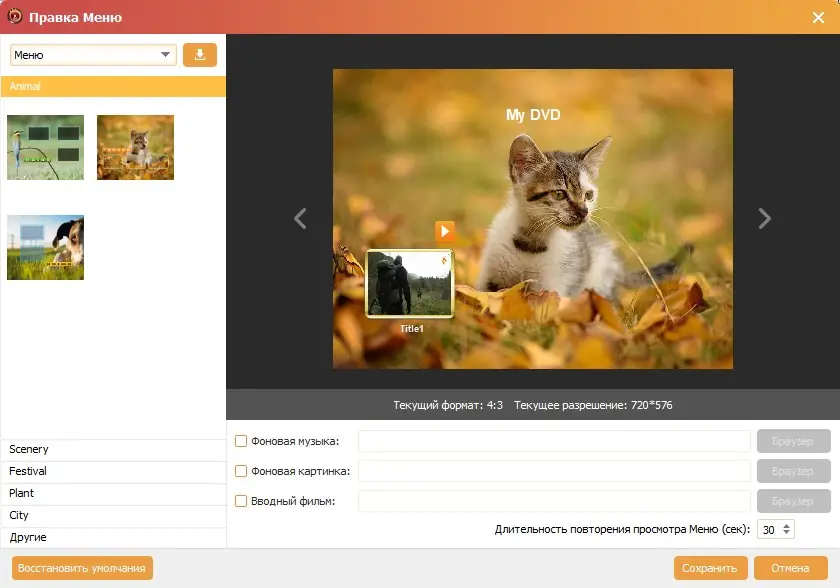This screenshot has width=840, height=588.
Task: Click Восстановить умолчания to reset defaults
Action: point(80,566)
